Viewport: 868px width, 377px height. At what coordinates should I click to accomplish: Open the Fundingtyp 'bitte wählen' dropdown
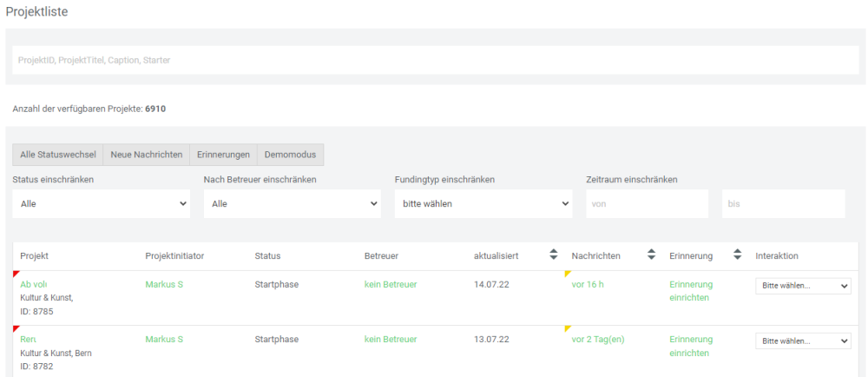(x=483, y=203)
